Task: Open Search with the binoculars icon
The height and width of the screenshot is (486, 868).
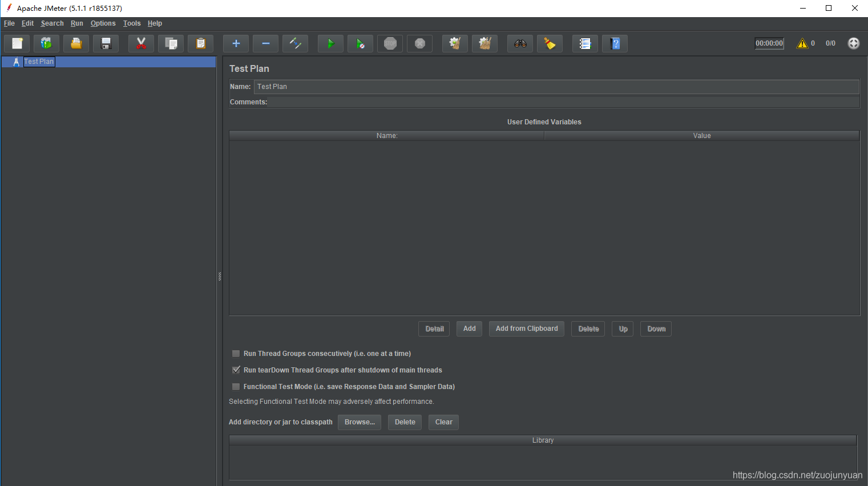Action: click(x=520, y=43)
